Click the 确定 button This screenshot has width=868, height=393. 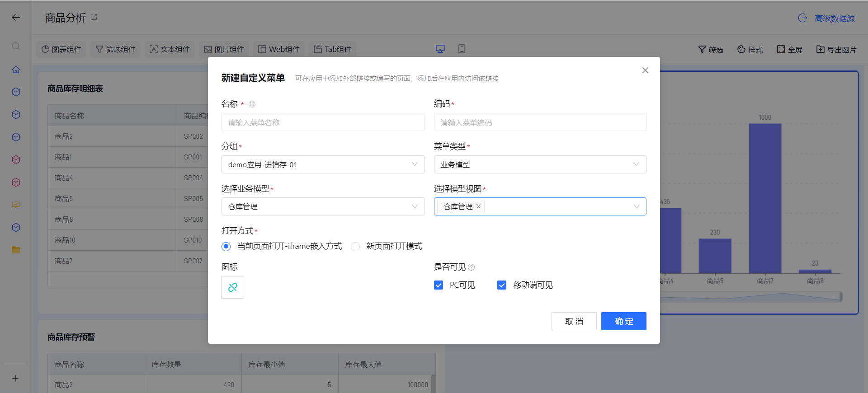click(624, 321)
